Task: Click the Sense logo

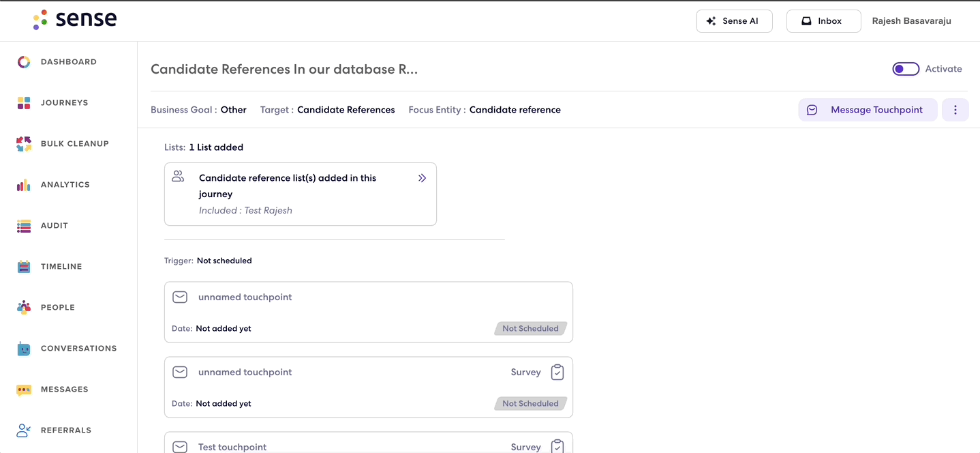Action: tap(75, 19)
